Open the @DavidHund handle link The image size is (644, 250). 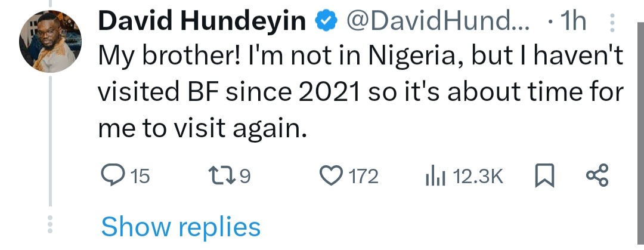tap(436, 23)
